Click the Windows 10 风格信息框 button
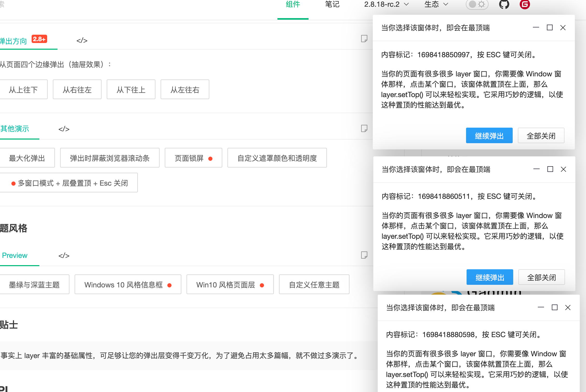Screen dimensions: 586x392 128,285
